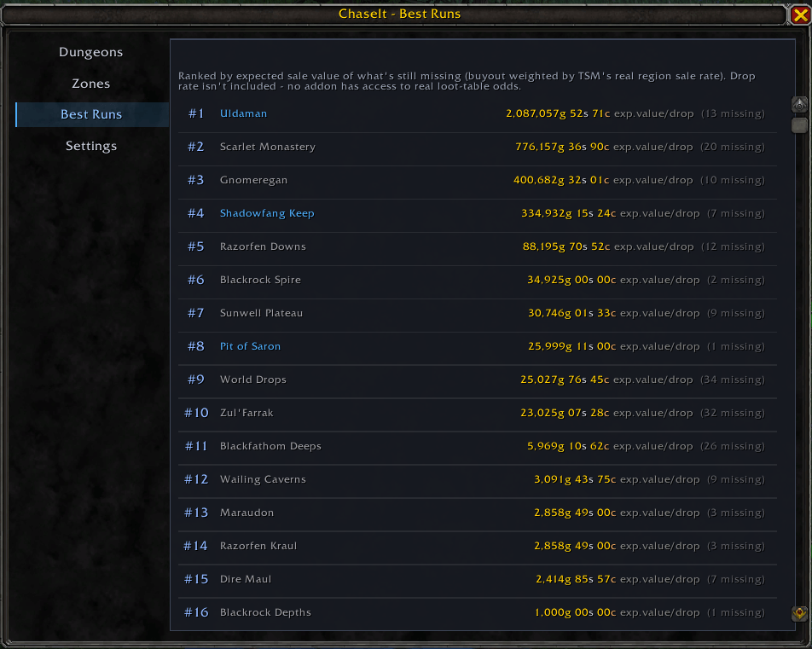Select the Dire Maul row
Viewport: 812px width, 649px height.
point(477,579)
